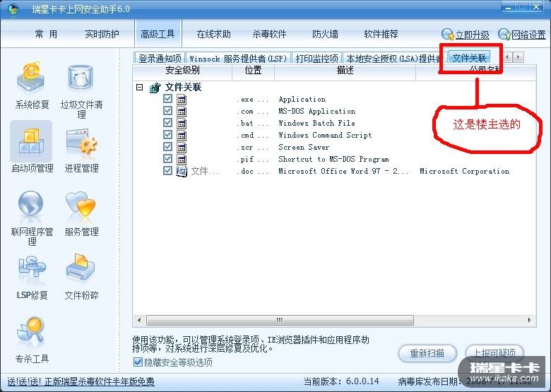Toggle the 隐藏安全等级选项 checkbox
Viewport: 551px width, 392px height.
[138, 362]
